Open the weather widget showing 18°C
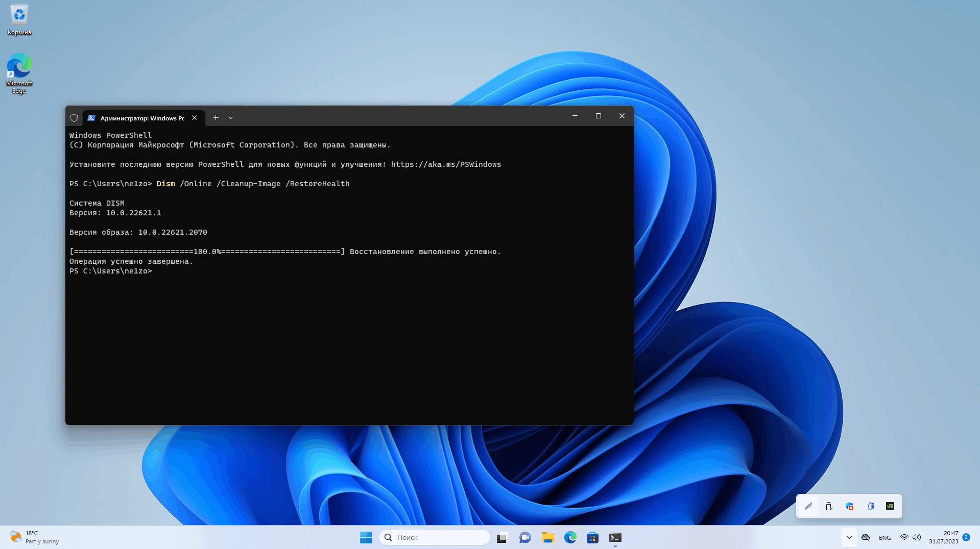 coord(35,537)
